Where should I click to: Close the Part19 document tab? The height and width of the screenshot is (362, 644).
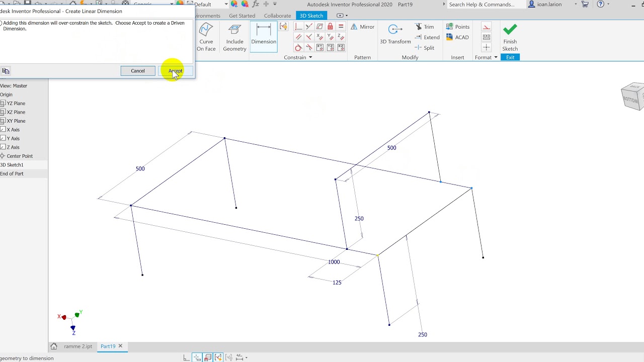coord(120,346)
